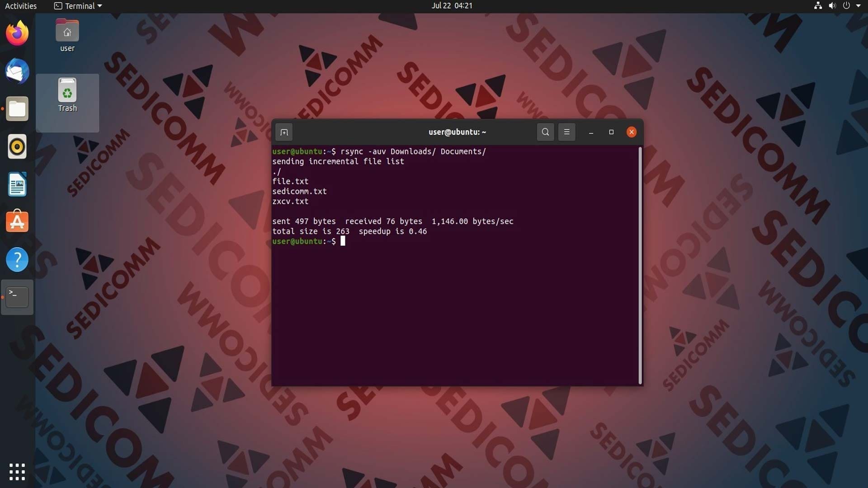Select the Trash icon on desktop

[x=67, y=95]
